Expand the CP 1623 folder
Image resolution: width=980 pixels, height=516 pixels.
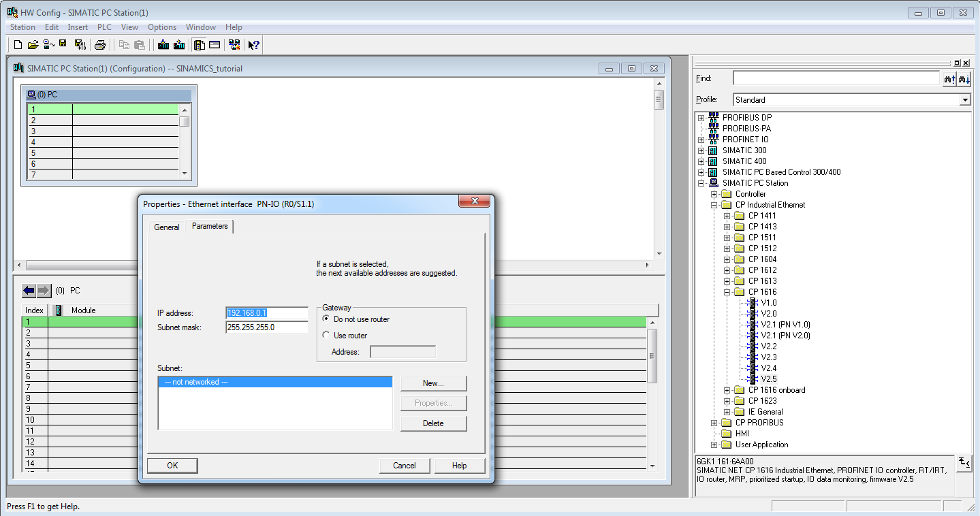727,401
